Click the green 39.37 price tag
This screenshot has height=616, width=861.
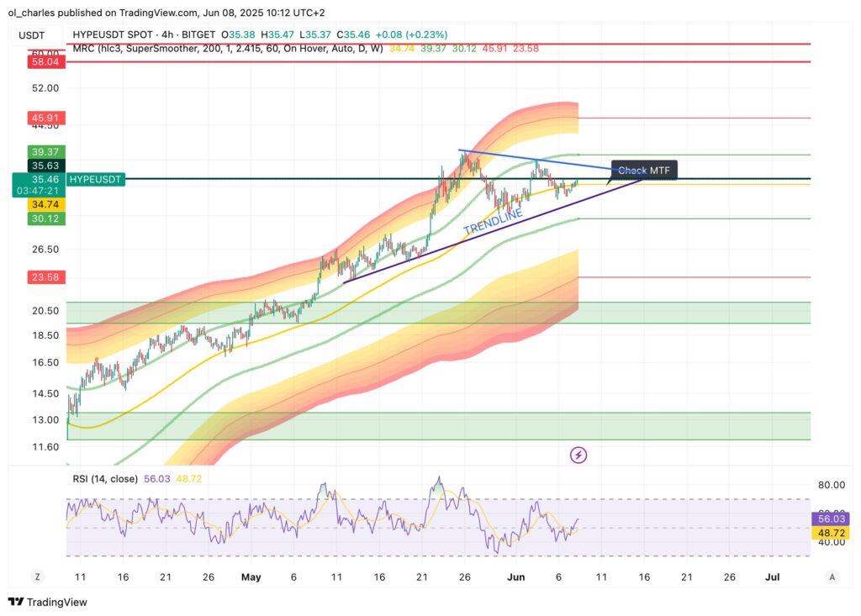point(42,151)
